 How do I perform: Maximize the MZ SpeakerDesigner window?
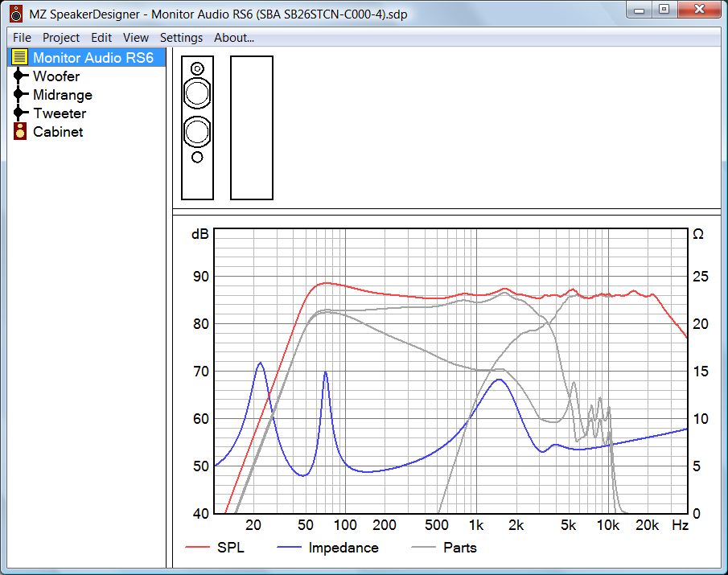click(x=664, y=10)
